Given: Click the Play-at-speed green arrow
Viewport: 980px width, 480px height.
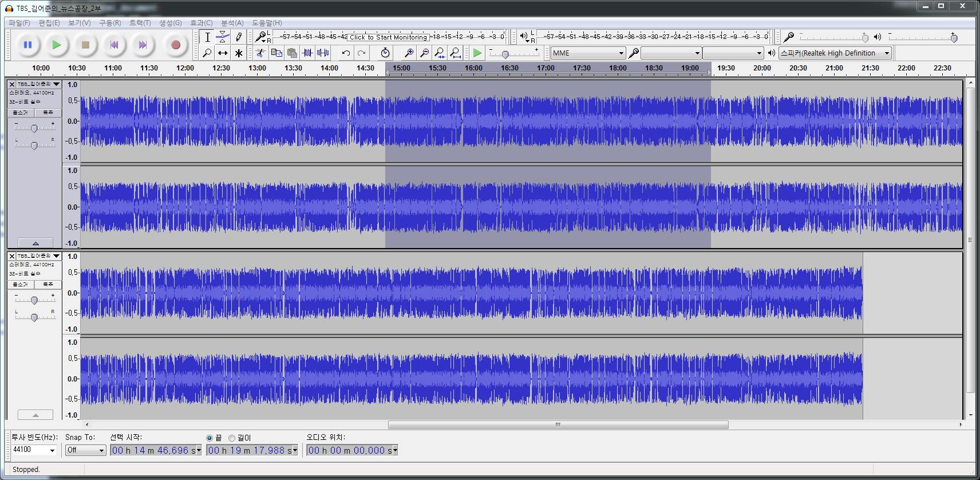Looking at the screenshot, I should point(477,53).
